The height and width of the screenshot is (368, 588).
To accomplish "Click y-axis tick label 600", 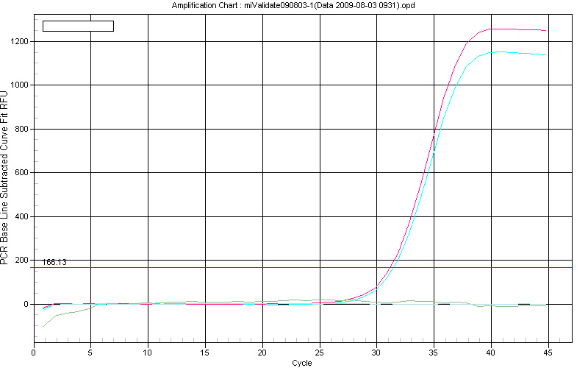I will tap(22, 173).
